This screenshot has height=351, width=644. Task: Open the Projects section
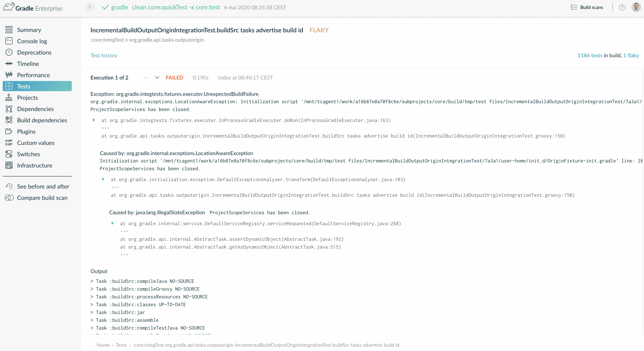(27, 97)
